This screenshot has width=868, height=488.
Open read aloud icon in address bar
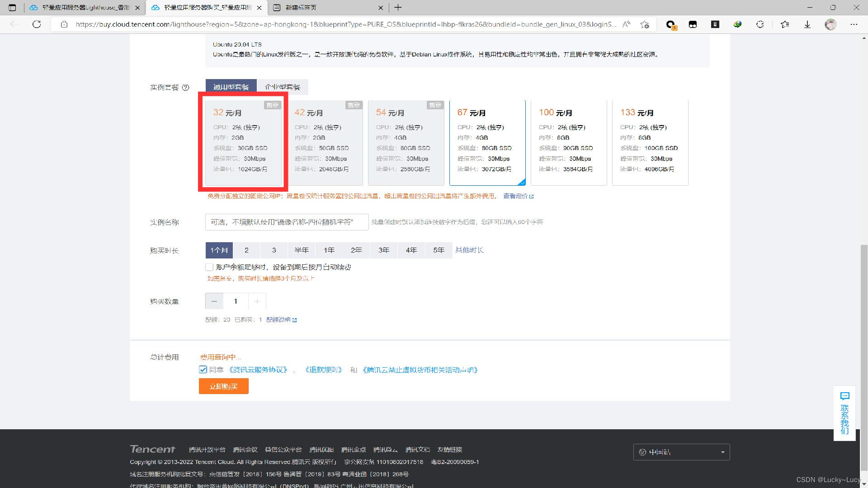[626, 24]
